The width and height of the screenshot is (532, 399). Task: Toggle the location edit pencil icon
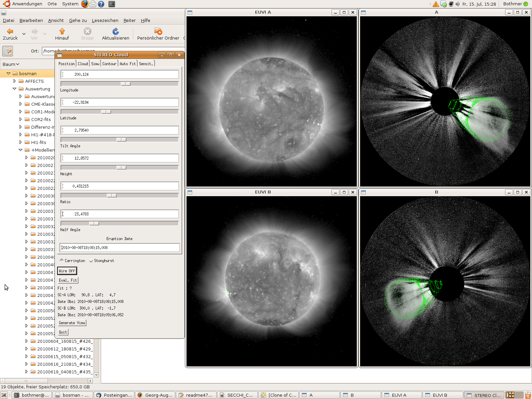tap(8, 51)
